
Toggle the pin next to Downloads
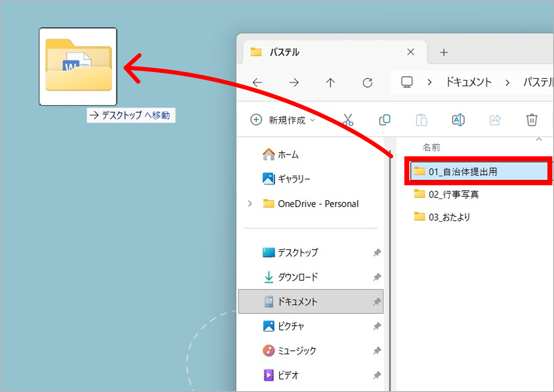click(377, 277)
